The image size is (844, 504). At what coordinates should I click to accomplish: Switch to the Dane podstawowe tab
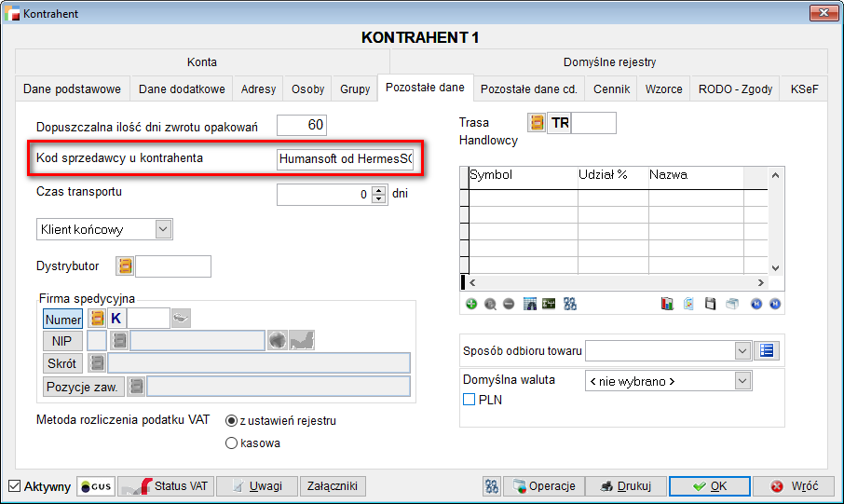pos(72,89)
